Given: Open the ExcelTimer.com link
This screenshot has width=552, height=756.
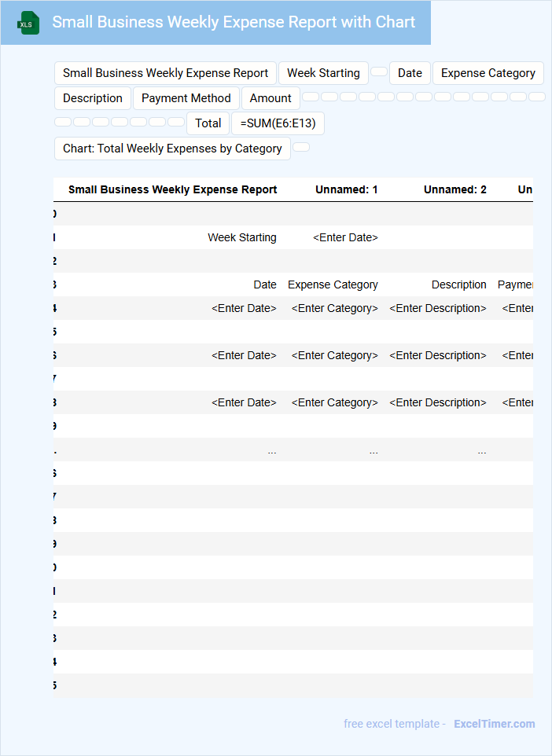Looking at the screenshot, I should pos(494,724).
